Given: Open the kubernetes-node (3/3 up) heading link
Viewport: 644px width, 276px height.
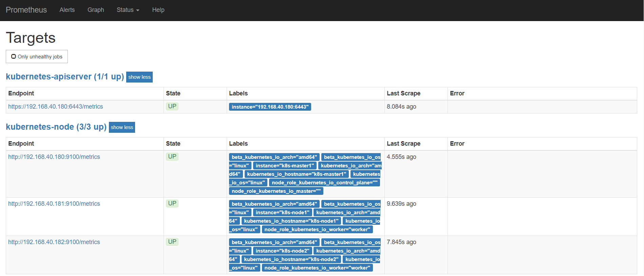Looking at the screenshot, I should click(56, 127).
